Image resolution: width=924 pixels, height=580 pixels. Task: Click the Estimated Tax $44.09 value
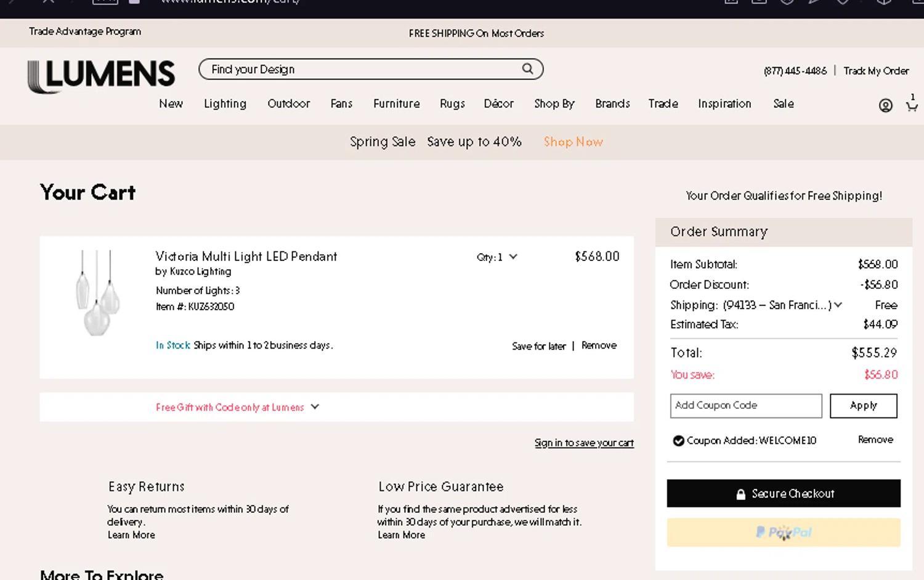tap(880, 324)
